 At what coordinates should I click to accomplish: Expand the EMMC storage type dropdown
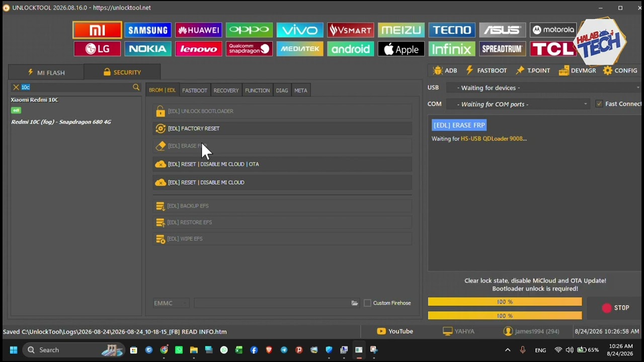click(x=171, y=303)
